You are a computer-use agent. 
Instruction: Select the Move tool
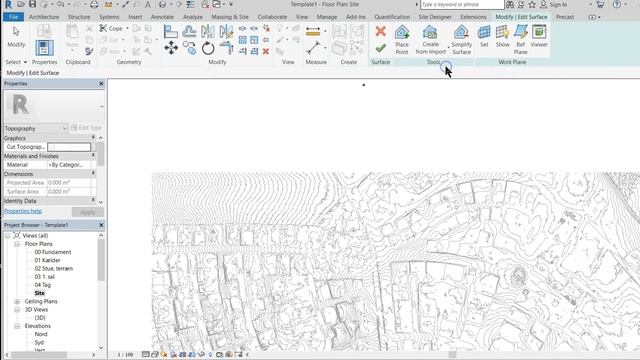click(171, 48)
